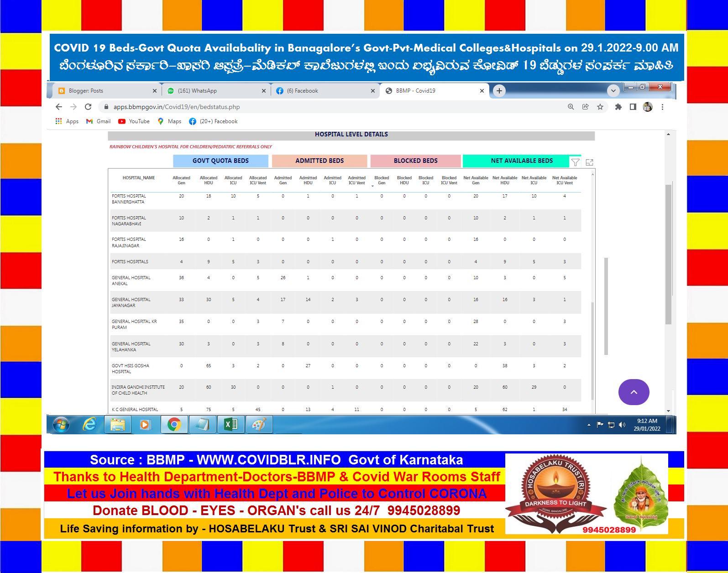Open Chrome three-dot menu
728x573 pixels.
(x=662, y=107)
